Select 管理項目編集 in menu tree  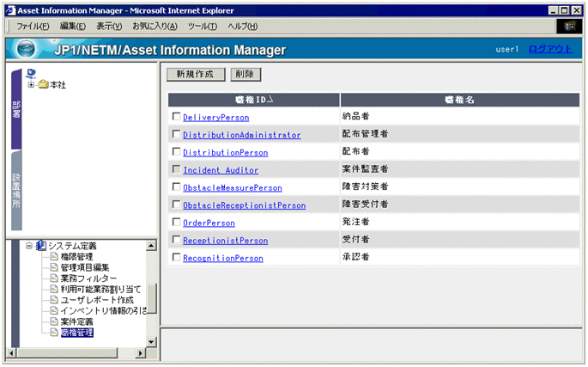click(85, 268)
